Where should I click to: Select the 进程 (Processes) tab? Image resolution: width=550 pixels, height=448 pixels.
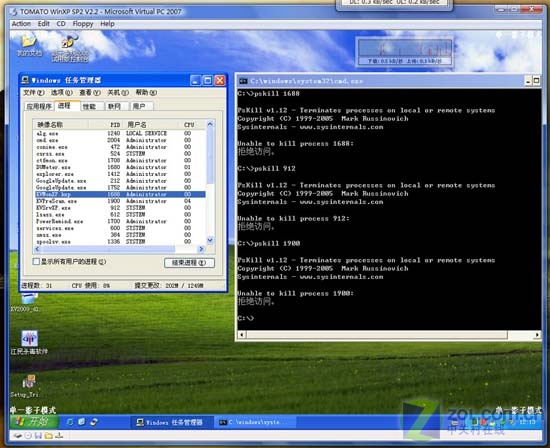[67, 106]
